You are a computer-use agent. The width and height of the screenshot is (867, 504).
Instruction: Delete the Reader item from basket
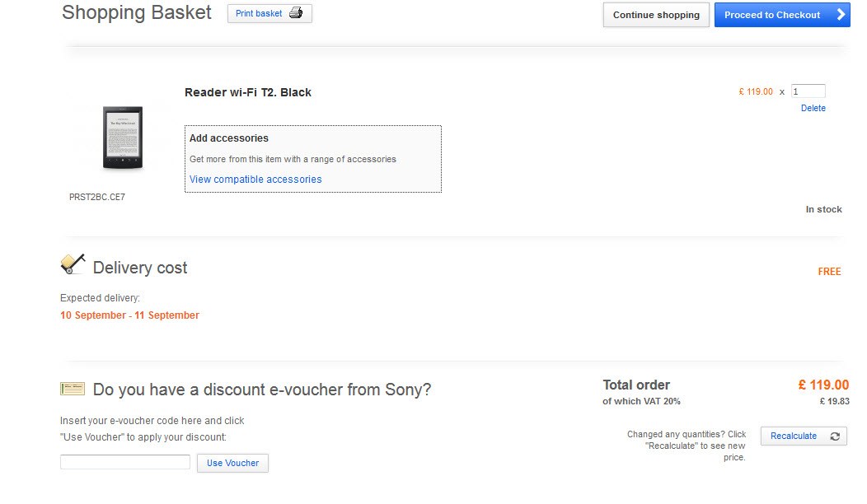[813, 108]
